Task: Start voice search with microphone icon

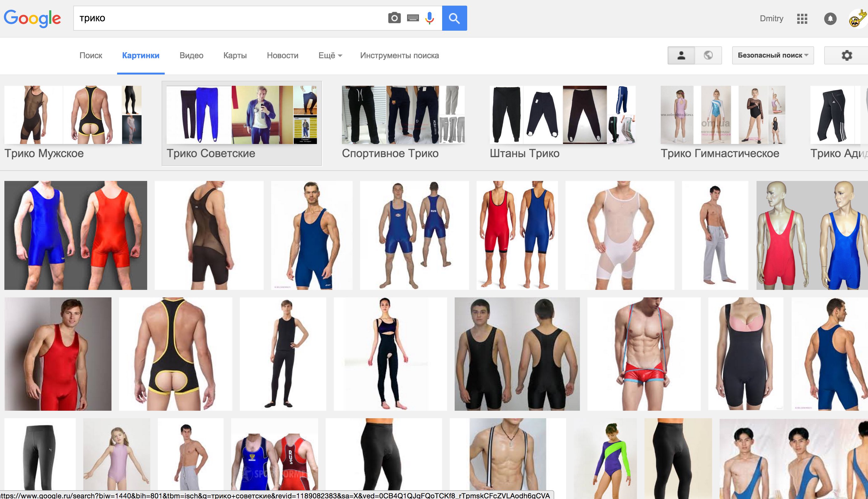Action: point(430,18)
